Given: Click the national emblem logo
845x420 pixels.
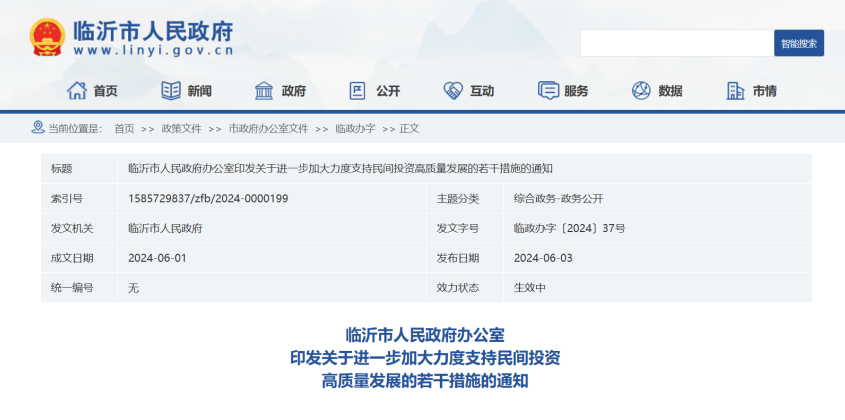Looking at the screenshot, I should (x=47, y=37).
